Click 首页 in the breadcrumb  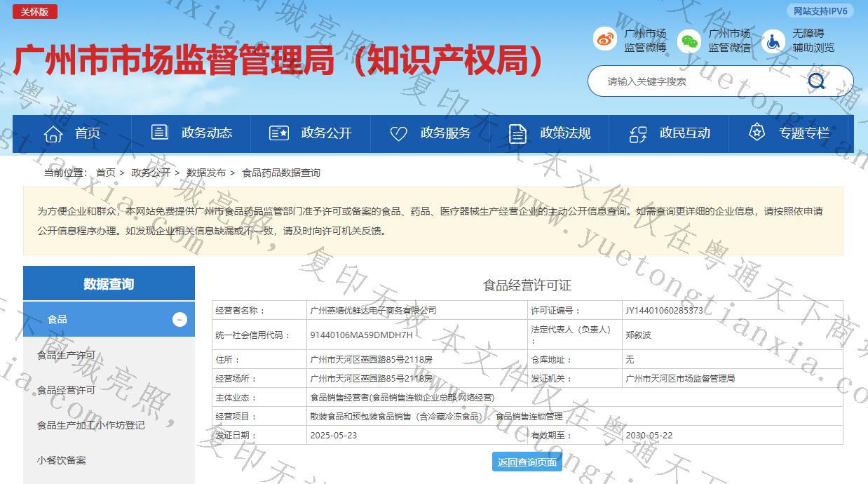106,173
